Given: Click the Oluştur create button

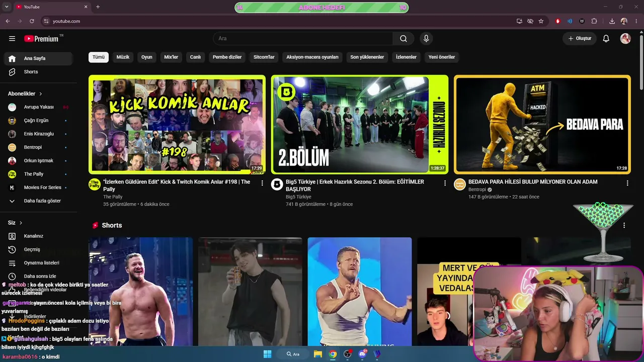Looking at the screenshot, I should [x=580, y=39].
